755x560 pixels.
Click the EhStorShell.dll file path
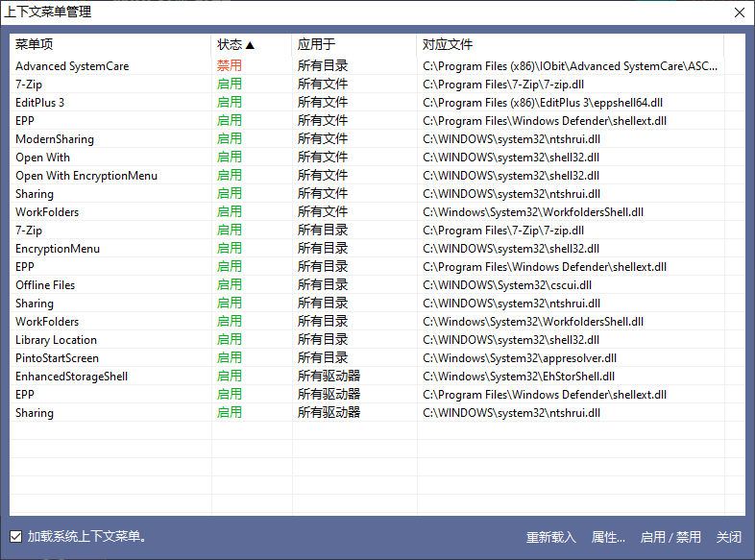pos(519,377)
